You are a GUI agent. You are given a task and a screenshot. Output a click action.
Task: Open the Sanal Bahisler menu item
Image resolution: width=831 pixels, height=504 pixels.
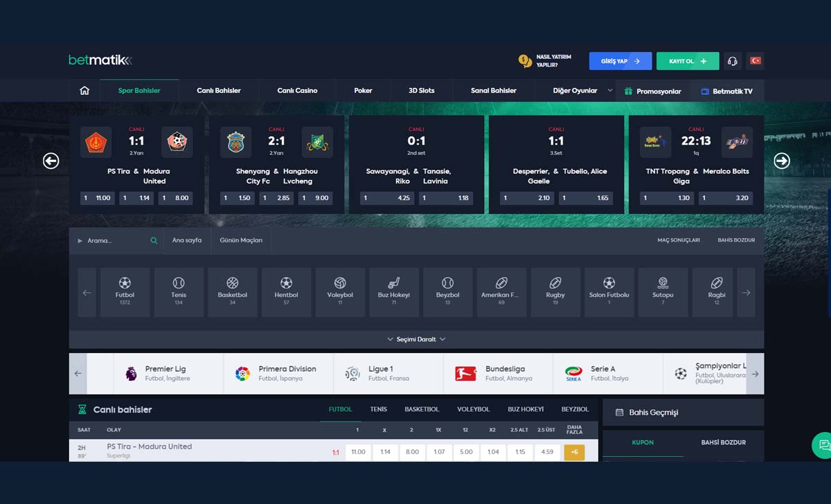point(494,91)
